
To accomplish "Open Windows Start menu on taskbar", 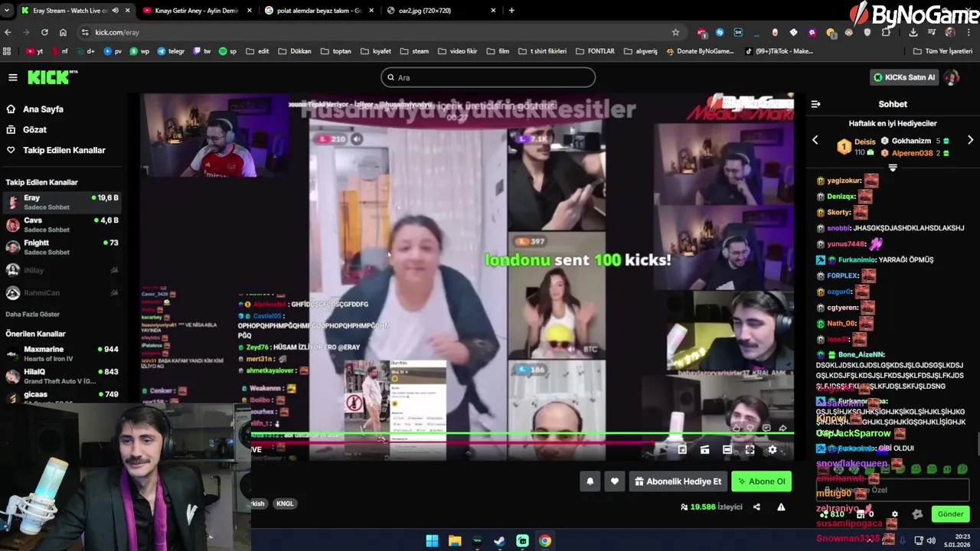I will point(432,541).
